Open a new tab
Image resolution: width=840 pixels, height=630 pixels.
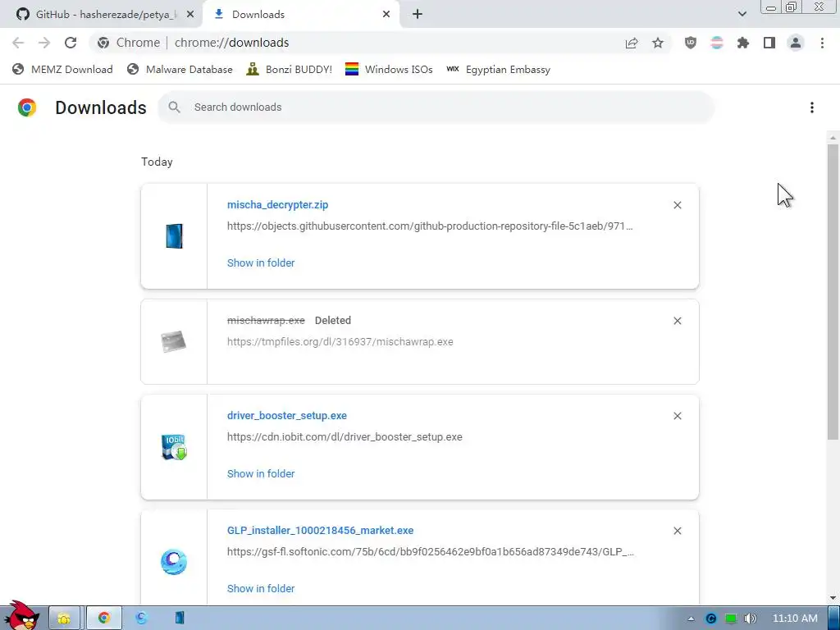pos(418,15)
